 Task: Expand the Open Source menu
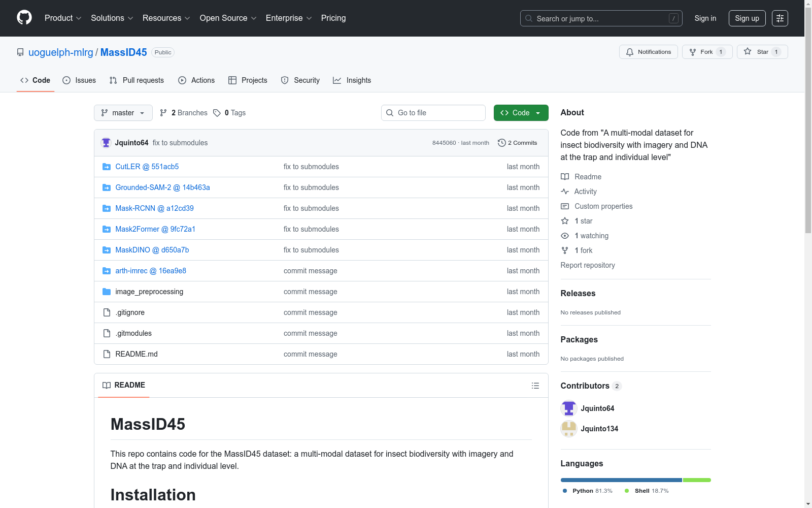tap(228, 18)
